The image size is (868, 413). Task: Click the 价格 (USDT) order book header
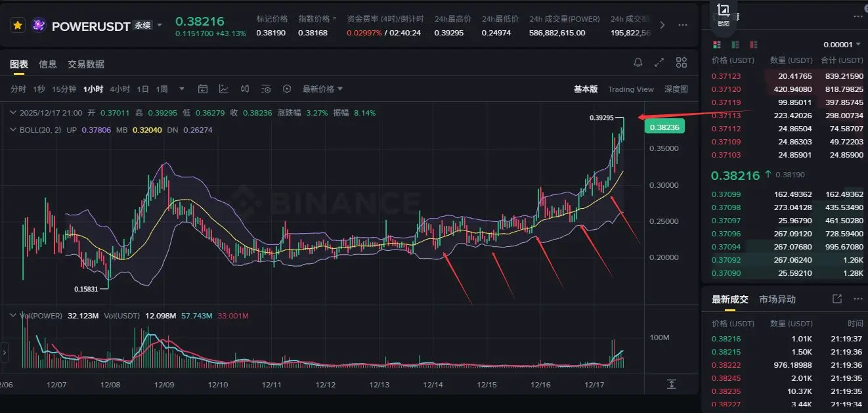coord(733,60)
